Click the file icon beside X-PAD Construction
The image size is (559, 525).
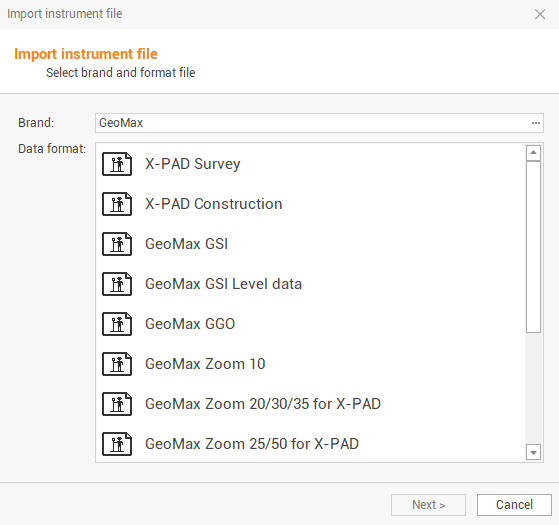pyautogui.click(x=117, y=204)
